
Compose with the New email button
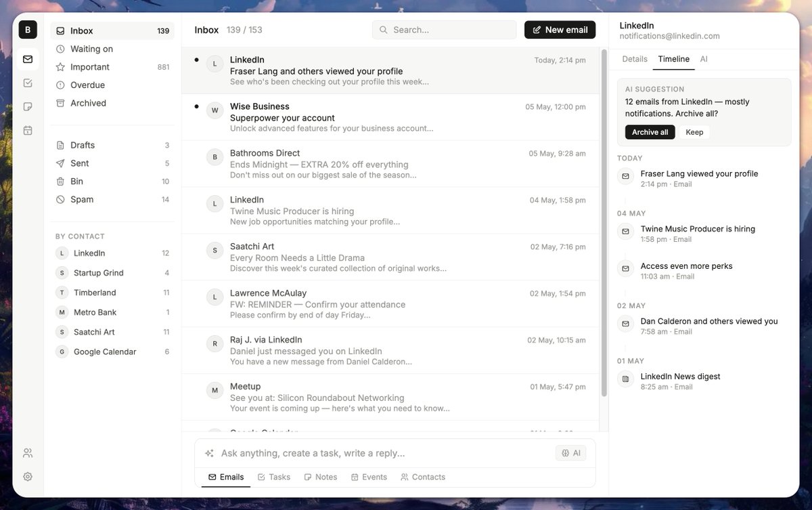pyautogui.click(x=560, y=30)
